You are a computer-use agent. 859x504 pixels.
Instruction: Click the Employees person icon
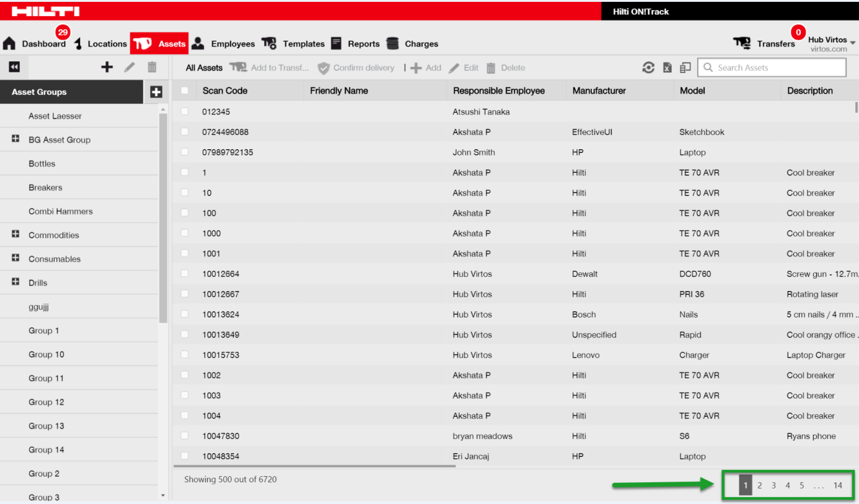198,43
